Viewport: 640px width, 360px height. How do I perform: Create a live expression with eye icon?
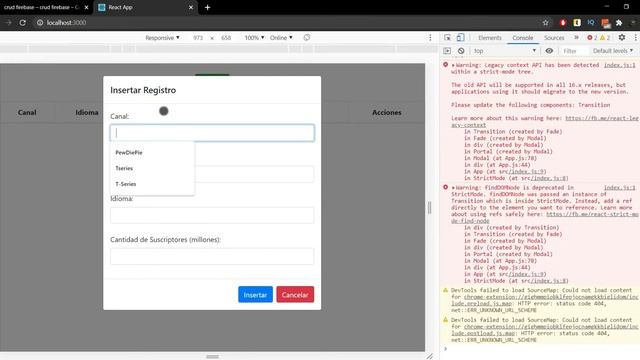coord(549,51)
